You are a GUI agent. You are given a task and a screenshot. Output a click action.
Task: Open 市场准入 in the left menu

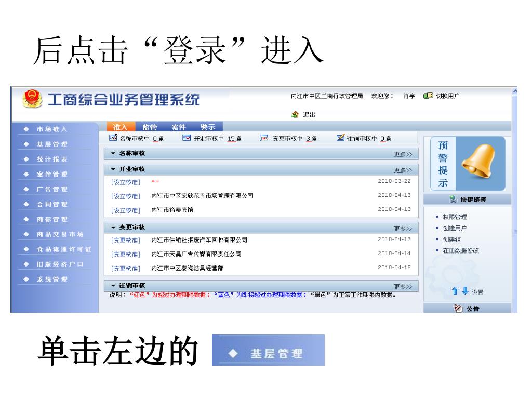click(x=52, y=129)
